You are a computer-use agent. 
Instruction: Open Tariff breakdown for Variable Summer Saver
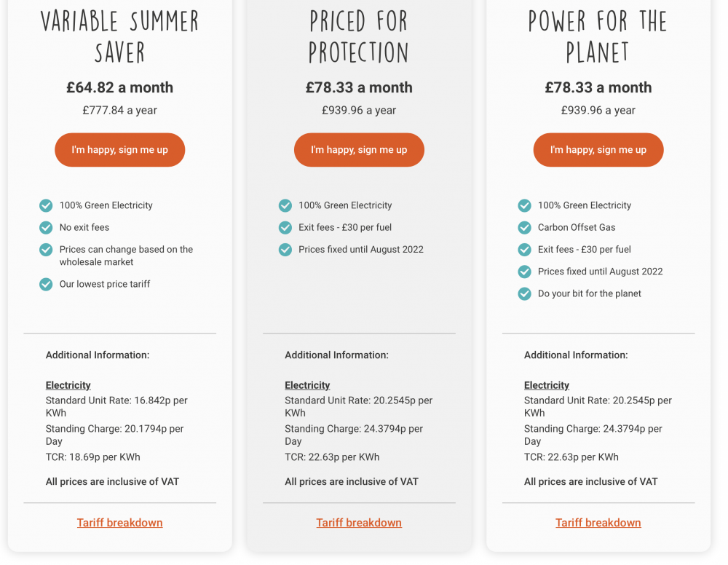tap(120, 523)
